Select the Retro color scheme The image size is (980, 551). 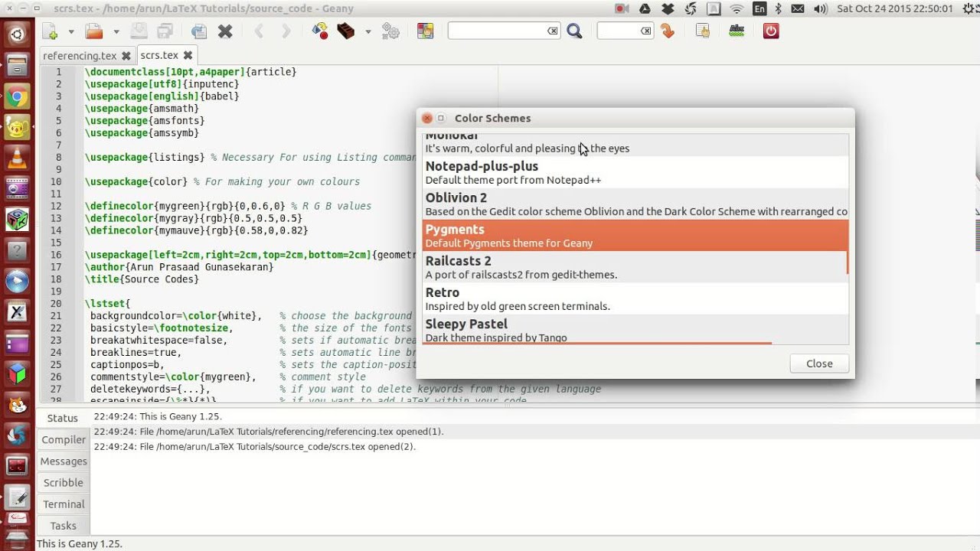[x=635, y=298]
